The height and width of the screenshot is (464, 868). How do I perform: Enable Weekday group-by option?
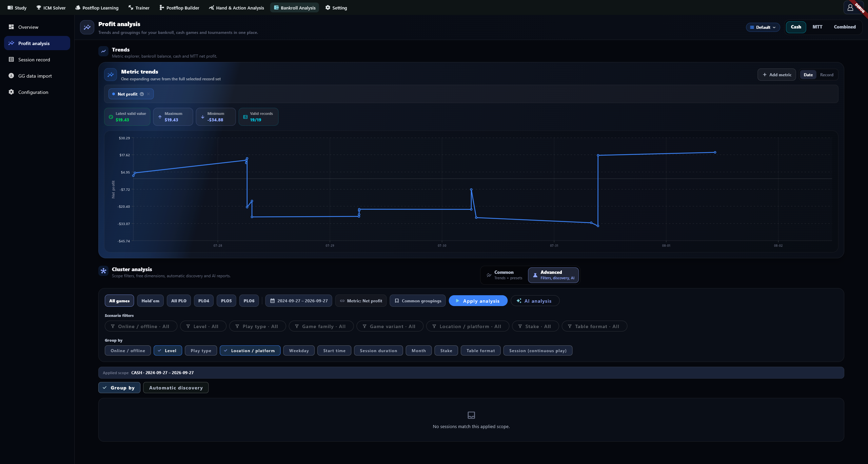click(x=299, y=351)
